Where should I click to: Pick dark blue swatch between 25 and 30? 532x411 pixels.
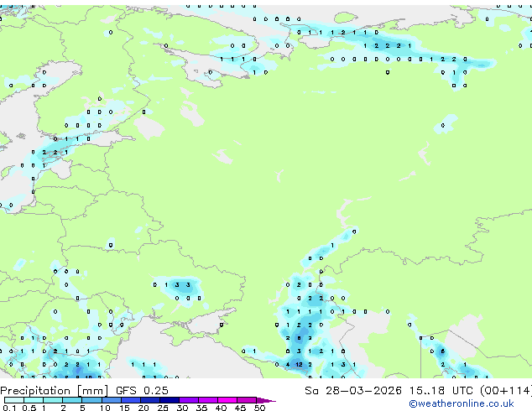point(170,400)
